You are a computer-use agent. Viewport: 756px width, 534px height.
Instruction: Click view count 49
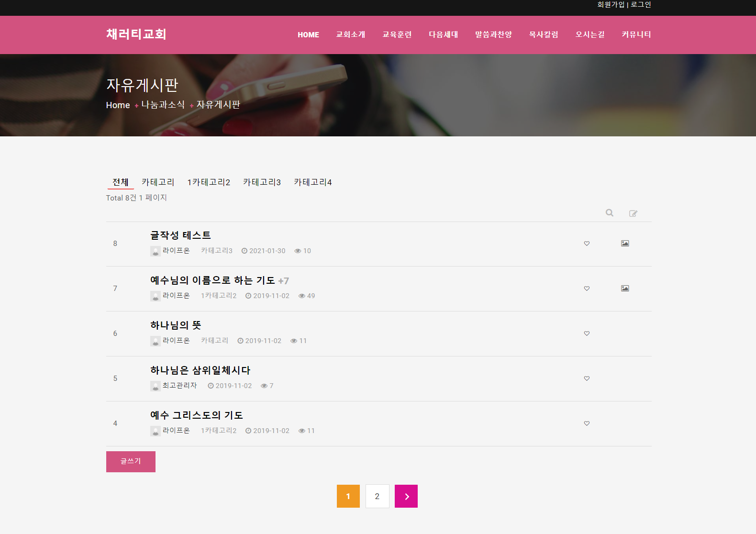(311, 296)
